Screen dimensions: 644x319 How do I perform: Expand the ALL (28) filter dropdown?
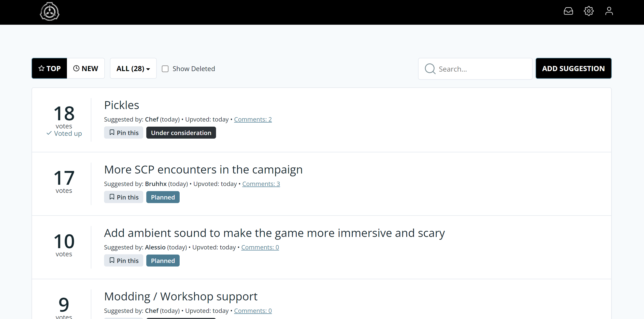tap(133, 69)
